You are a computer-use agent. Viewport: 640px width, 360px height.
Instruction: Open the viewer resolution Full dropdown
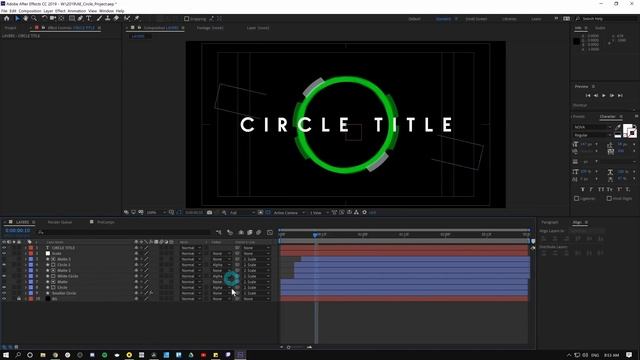click(x=242, y=213)
